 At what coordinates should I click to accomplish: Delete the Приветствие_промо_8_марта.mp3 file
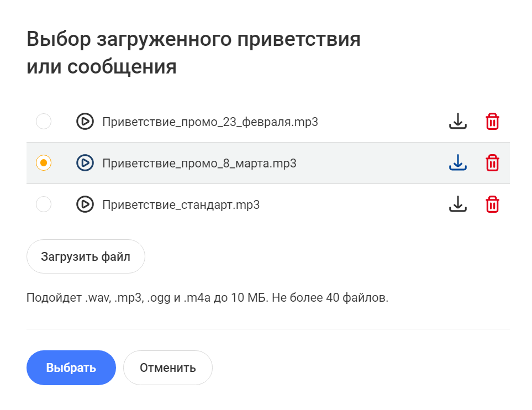[492, 163]
